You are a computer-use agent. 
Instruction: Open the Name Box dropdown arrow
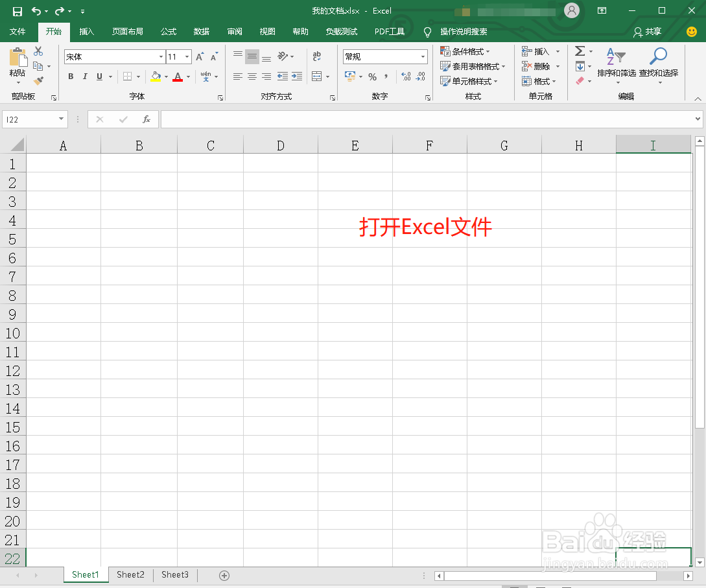(x=61, y=119)
